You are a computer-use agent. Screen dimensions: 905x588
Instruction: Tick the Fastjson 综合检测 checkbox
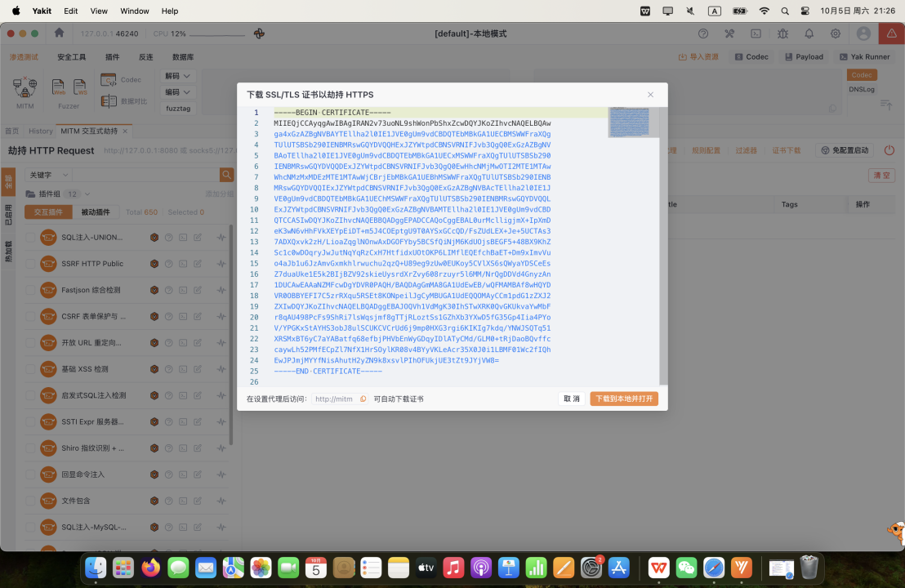click(30, 290)
